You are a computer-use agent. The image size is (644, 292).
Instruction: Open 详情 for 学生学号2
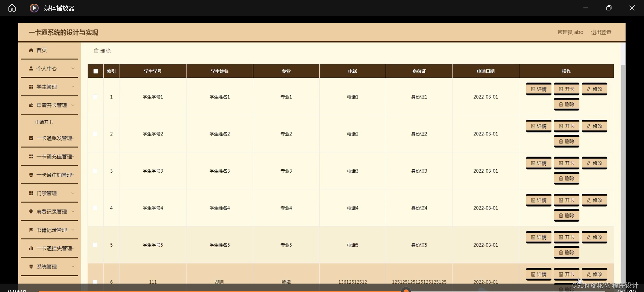pyautogui.click(x=539, y=126)
